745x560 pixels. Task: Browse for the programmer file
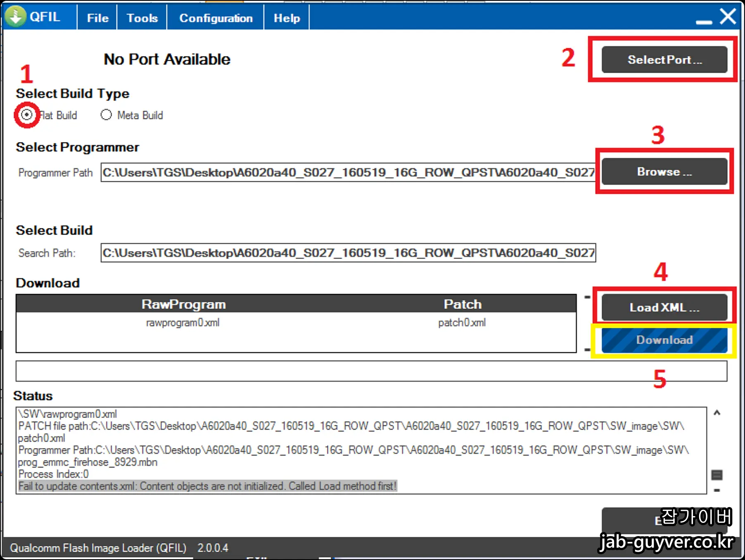[x=664, y=171]
